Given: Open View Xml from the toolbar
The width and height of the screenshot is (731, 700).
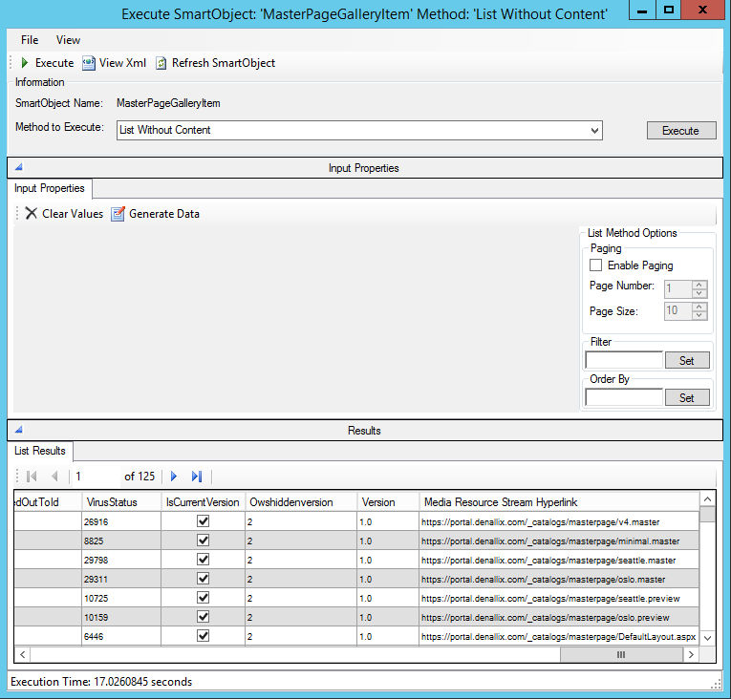Looking at the screenshot, I should (89, 63).
